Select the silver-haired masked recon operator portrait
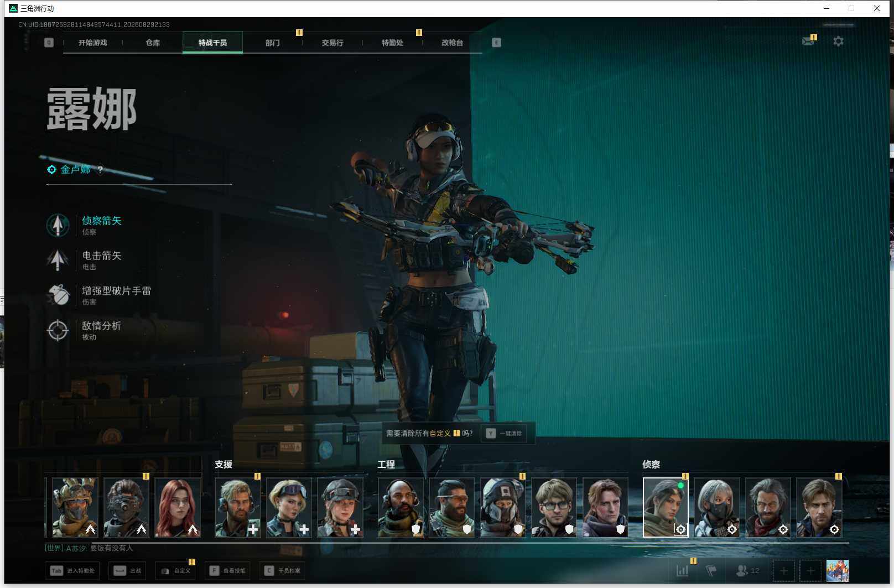The width and height of the screenshot is (894, 588). click(x=717, y=507)
